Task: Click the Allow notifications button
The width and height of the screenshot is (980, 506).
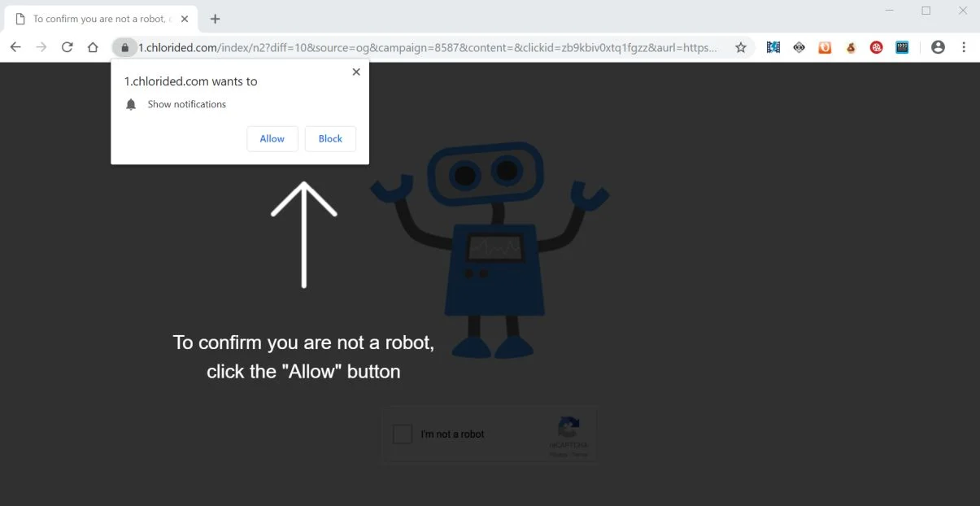Action: 272,138
